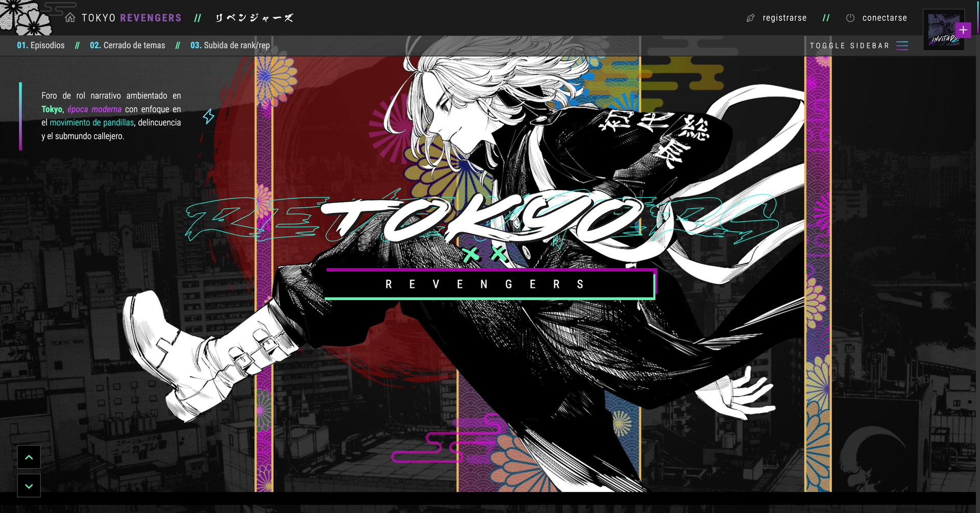The height and width of the screenshot is (513, 980).
Task: Toggle the sidebar via TOGGLE SIDEBAR text
Action: coord(849,46)
